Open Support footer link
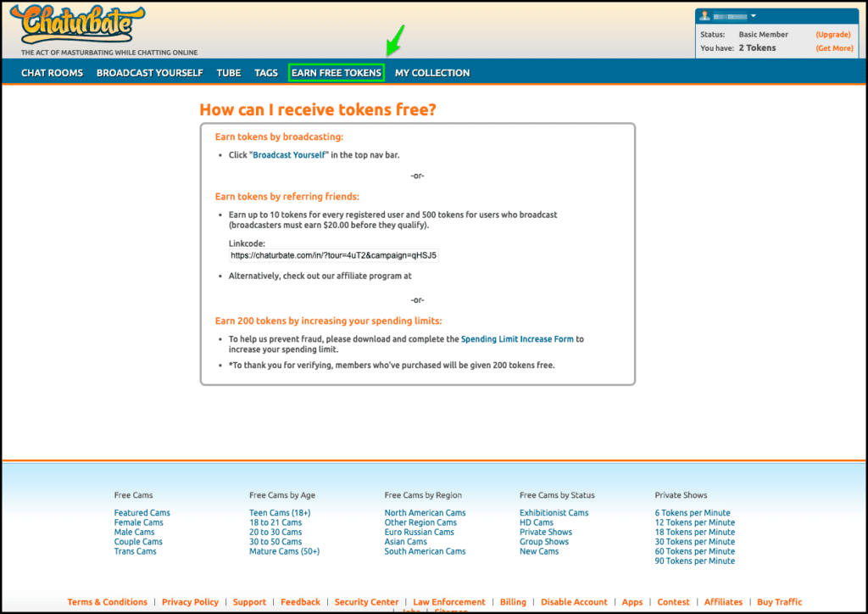Screen dimensions: 868x614 coord(250,602)
